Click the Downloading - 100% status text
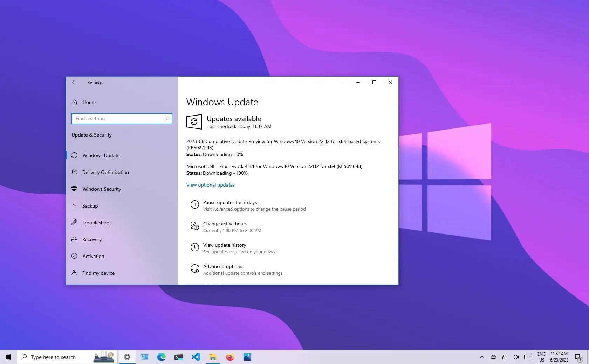589x364 pixels. point(225,173)
